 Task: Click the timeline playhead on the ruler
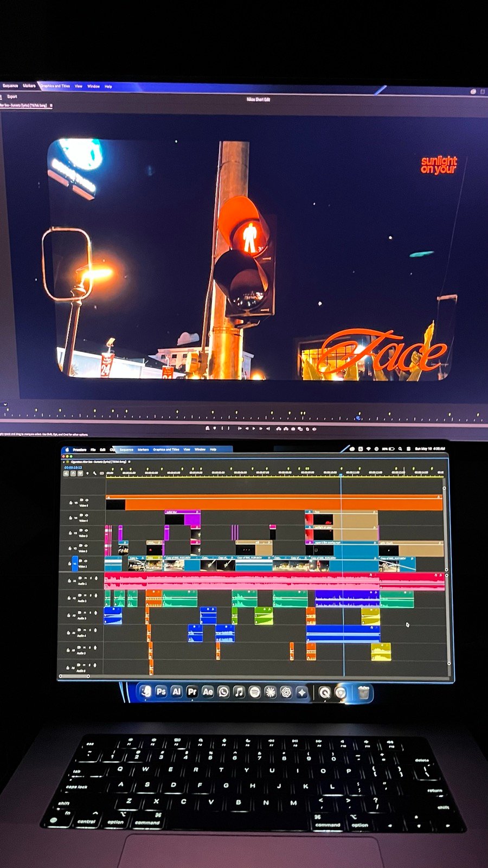(x=341, y=475)
